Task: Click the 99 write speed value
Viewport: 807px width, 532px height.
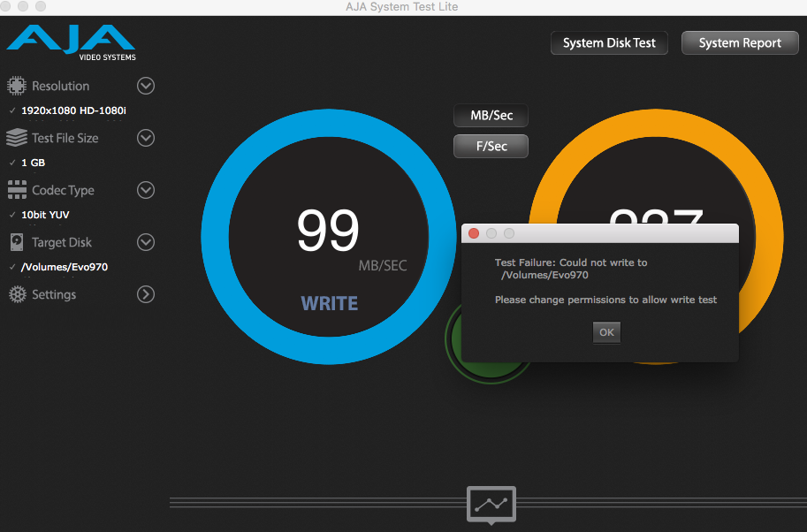Action: point(328,230)
